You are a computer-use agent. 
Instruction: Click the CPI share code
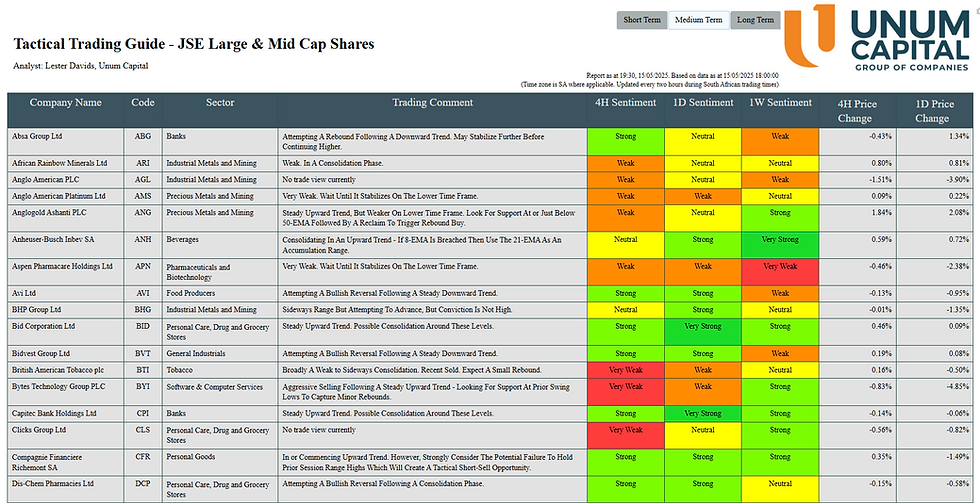point(142,413)
